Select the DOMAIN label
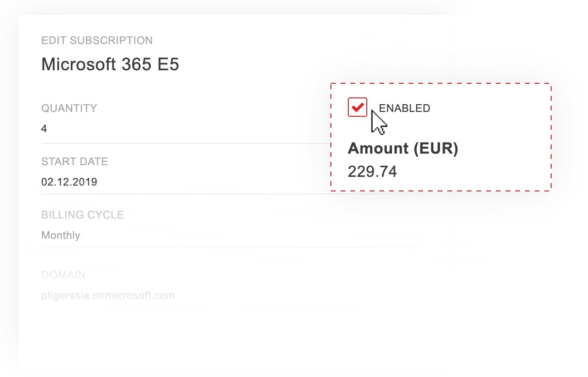 click(63, 275)
